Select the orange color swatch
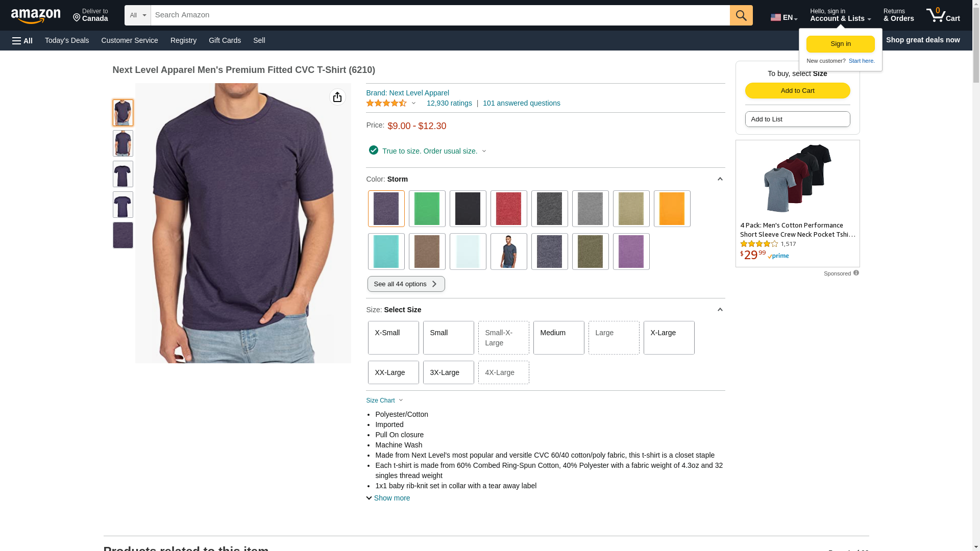The image size is (980, 551). tap(672, 209)
